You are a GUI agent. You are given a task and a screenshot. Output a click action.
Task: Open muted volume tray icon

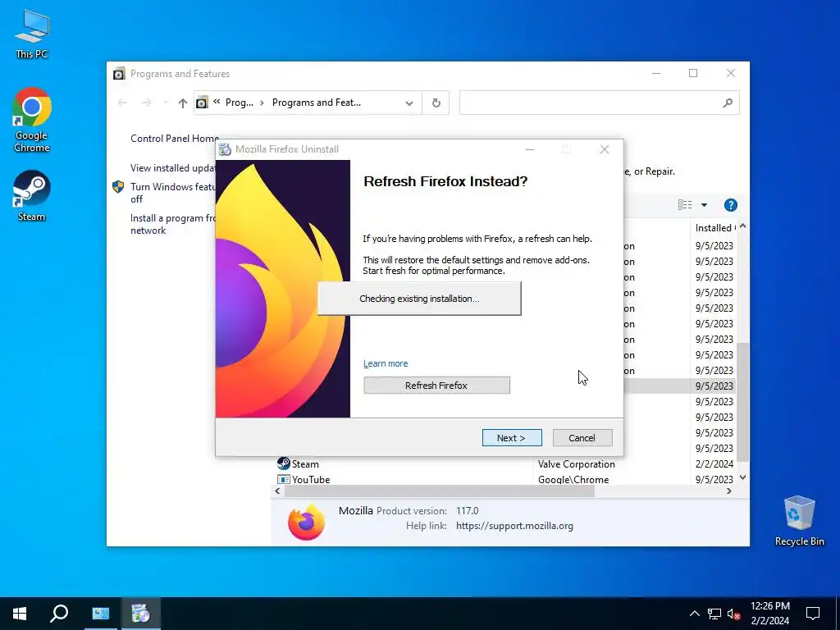coord(734,614)
